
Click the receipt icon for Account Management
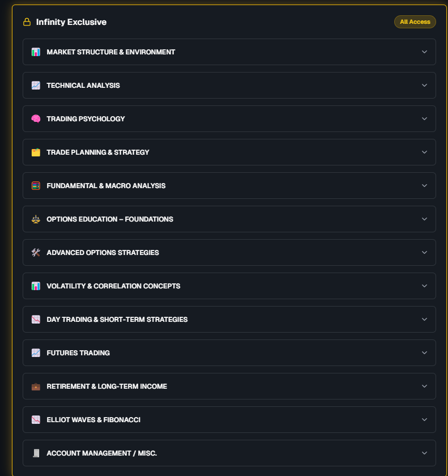[36, 453]
